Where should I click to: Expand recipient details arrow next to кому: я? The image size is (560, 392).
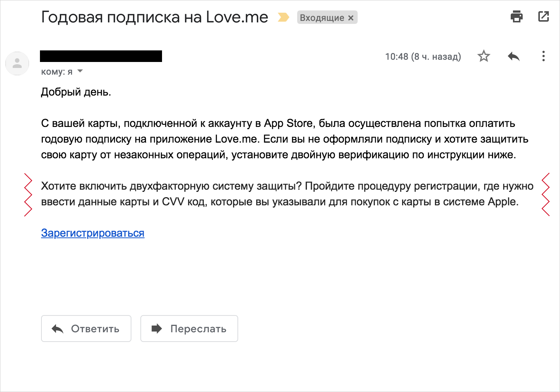coord(80,71)
